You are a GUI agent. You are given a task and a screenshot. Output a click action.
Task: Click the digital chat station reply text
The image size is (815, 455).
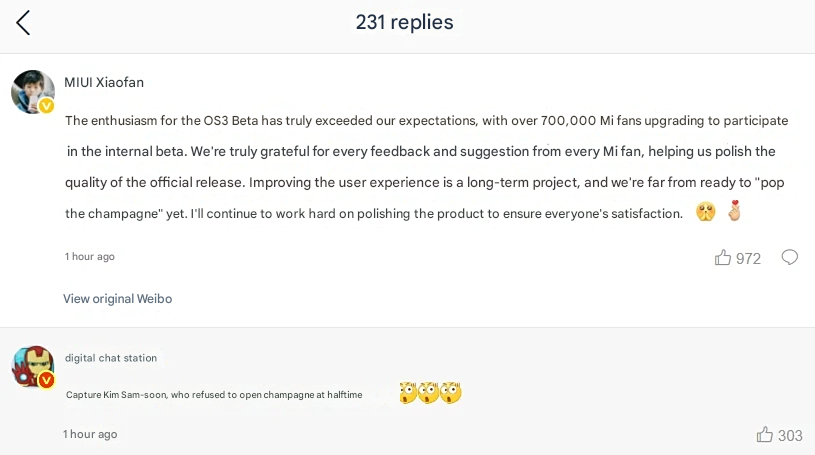coord(214,395)
